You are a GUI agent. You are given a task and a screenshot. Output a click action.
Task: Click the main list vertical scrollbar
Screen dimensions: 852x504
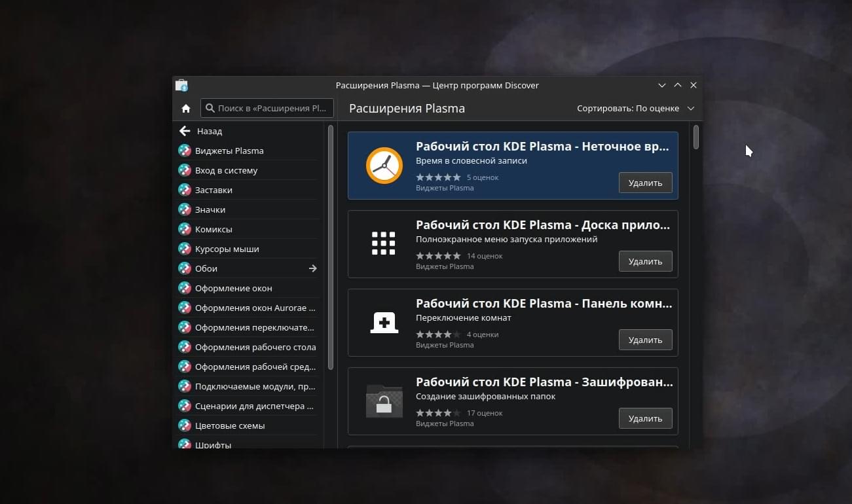coord(696,137)
